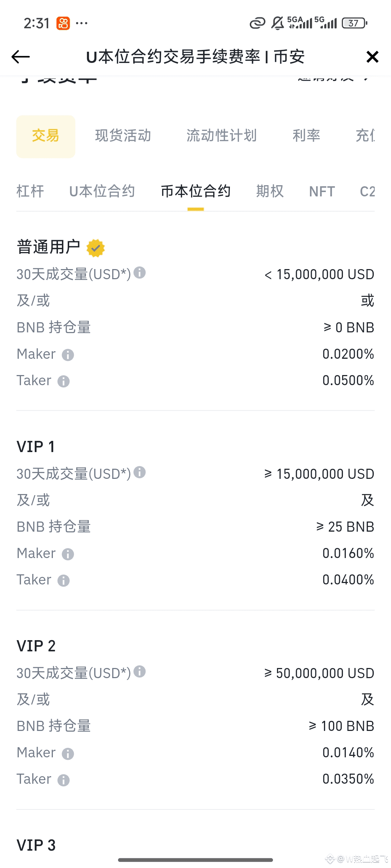This screenshot has height=868, width=391.
Task: Open the 流动性计划 tab
Action: point(222,136)
